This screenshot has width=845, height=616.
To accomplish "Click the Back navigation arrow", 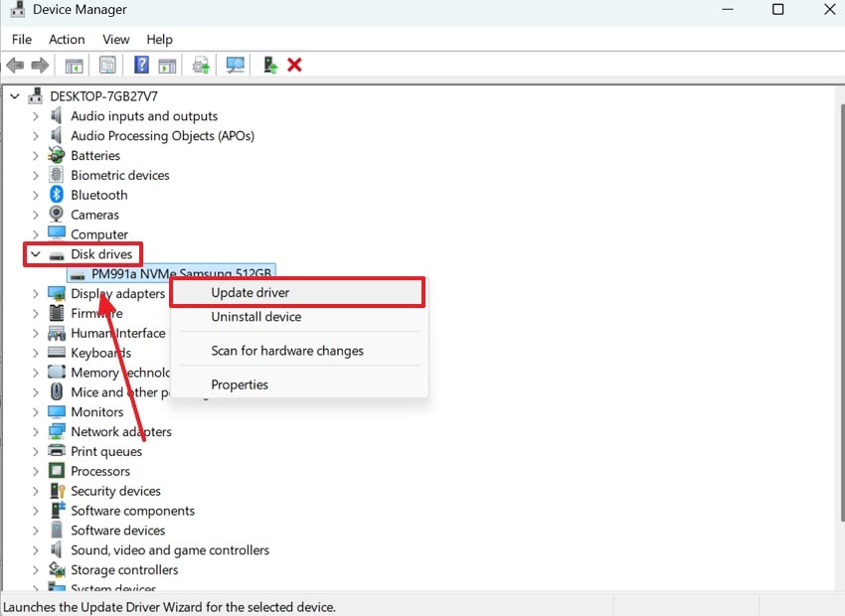I will (x=16, y=65).
